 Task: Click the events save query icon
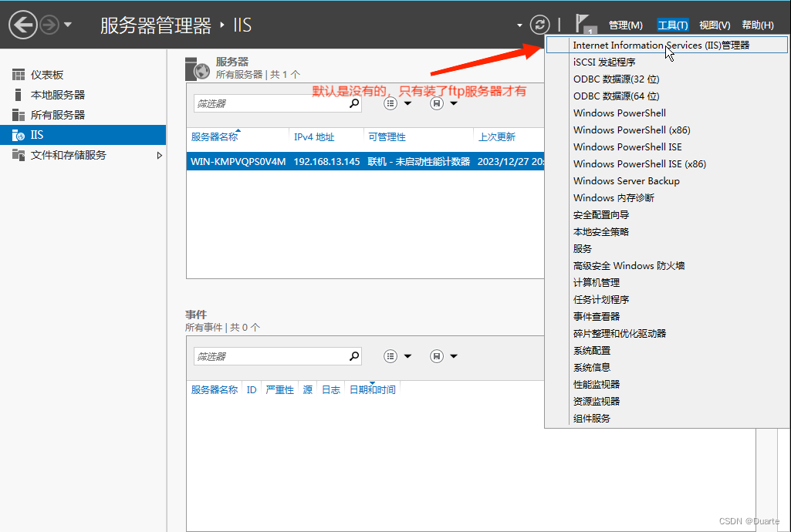pyautogui.click(x=436, y=356)
